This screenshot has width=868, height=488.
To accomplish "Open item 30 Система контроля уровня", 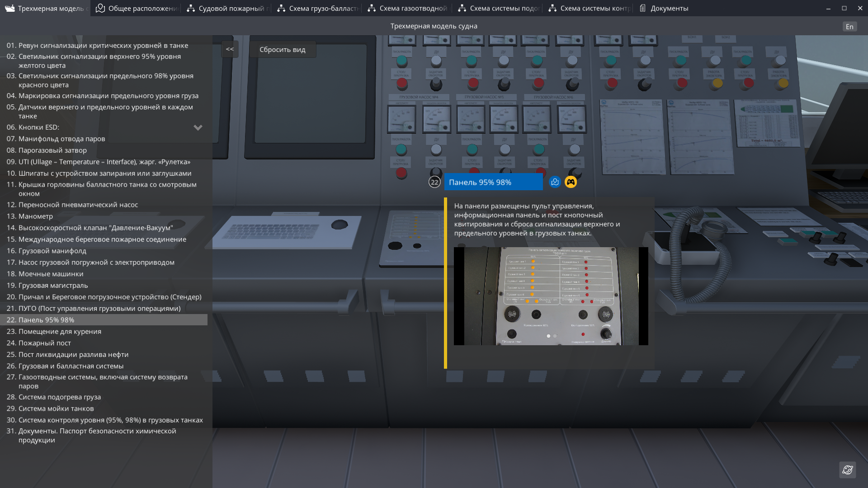I will pyautogui.click(x=110, y=420).
